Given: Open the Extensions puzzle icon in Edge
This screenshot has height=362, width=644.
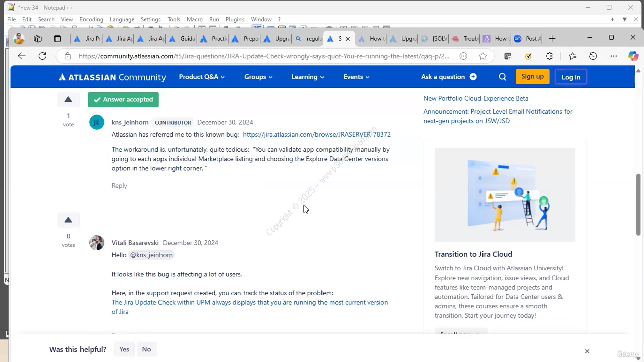Looking at the screenshot, I should point(549,56).
